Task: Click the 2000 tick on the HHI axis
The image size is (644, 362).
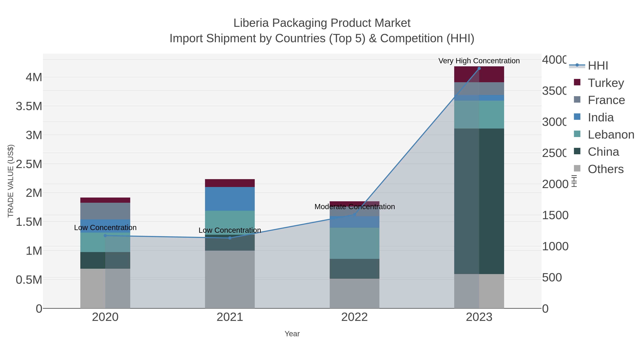Action: pyautogui.click(x=555, y=184)
